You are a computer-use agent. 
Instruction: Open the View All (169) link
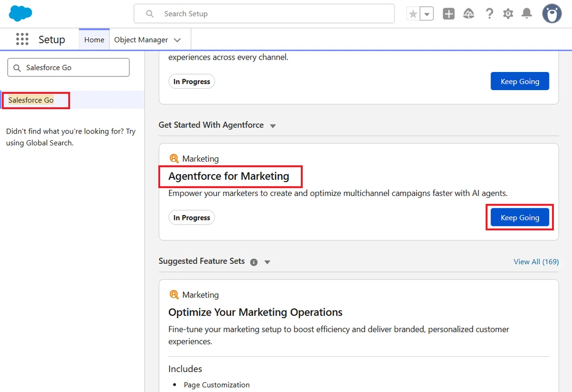536,261
